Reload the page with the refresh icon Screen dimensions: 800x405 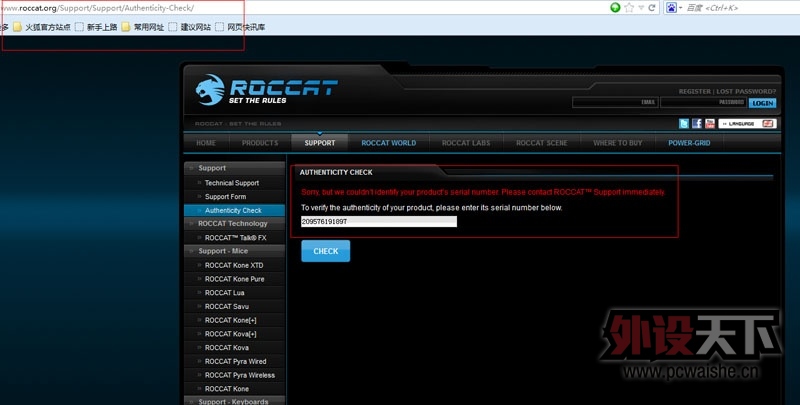pos(652,8)
